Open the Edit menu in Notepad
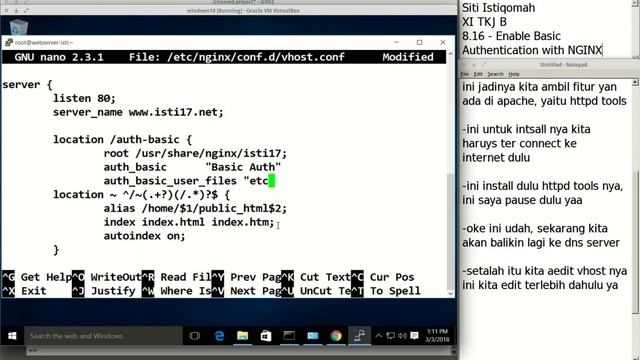 click(478, 74)
